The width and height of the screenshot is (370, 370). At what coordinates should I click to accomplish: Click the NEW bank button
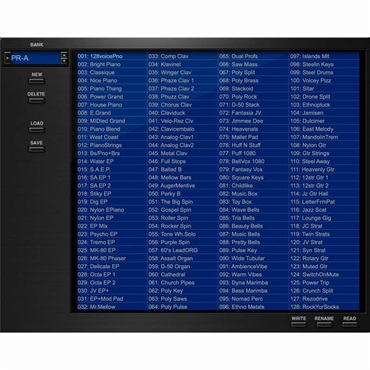click(x=36, y=81)
